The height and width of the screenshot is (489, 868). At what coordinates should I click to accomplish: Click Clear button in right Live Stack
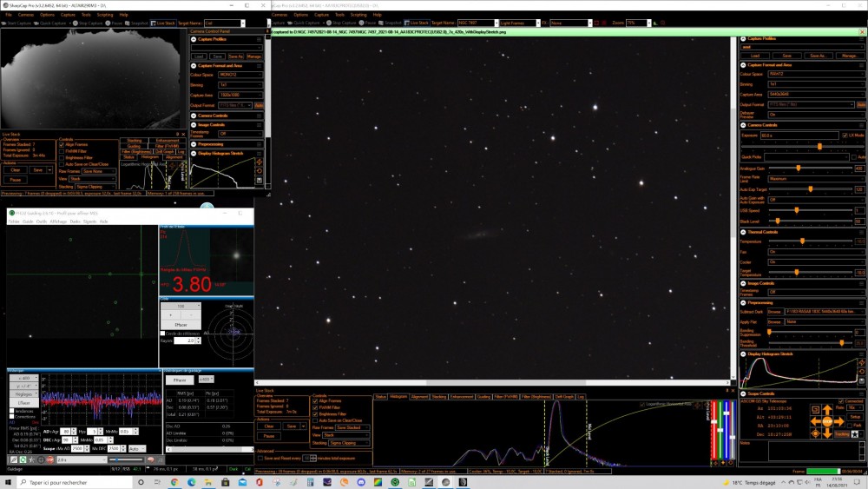click(269, 426)
